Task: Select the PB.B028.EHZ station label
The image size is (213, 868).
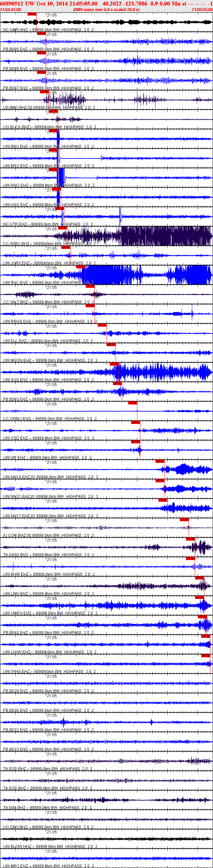Action: point(49,691)
